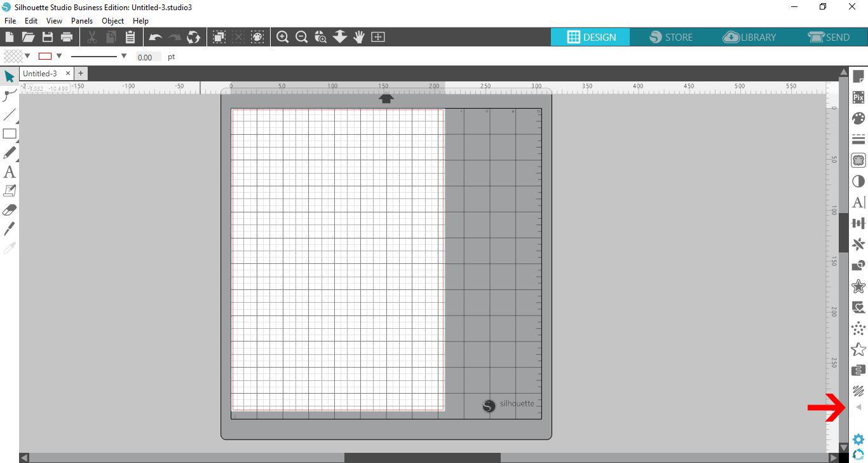Open the View menu

(x=54, y=21)
